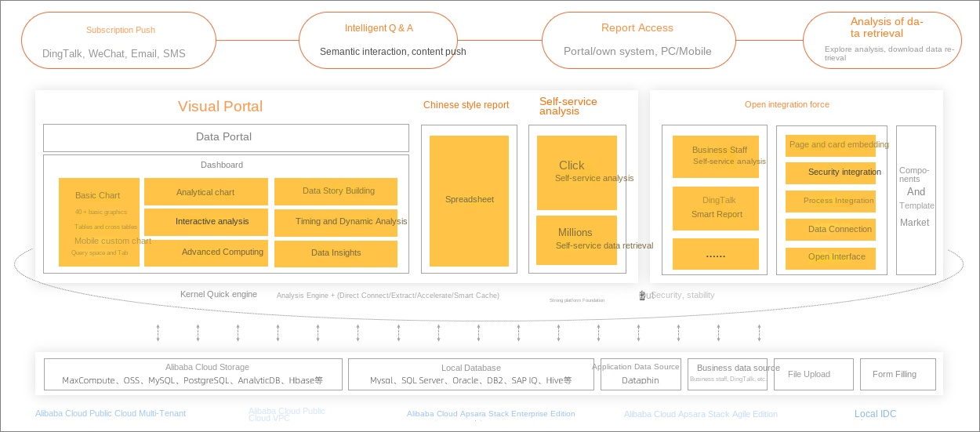Click Portal/own system, PC/Mobile text

coord(637,51)
